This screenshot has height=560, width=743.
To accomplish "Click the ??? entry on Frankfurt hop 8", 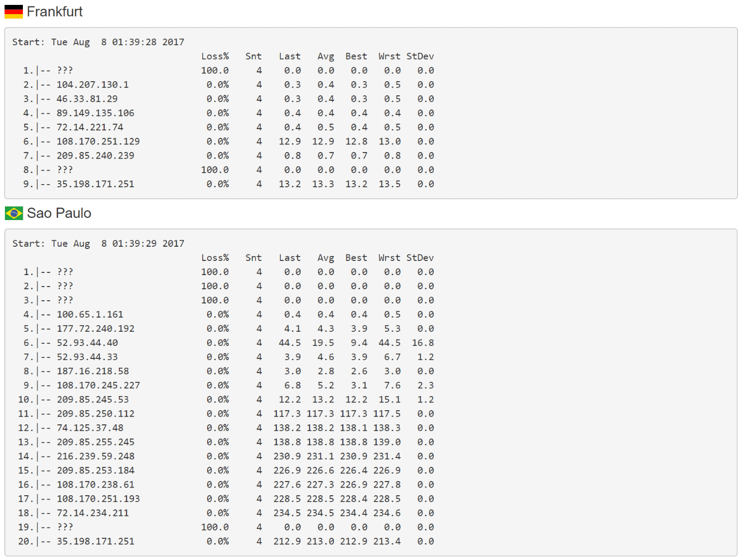I will pos(65,169).
